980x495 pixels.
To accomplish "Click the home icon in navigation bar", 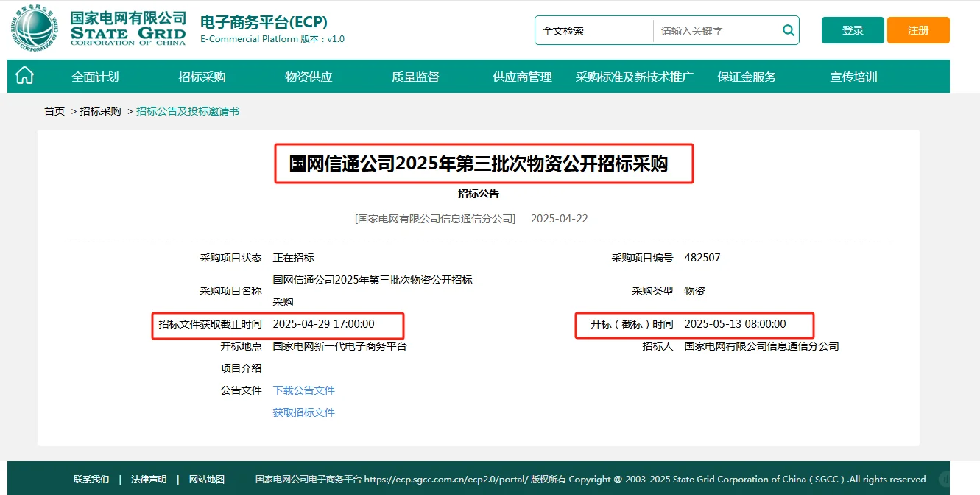I will click(24, 75).
